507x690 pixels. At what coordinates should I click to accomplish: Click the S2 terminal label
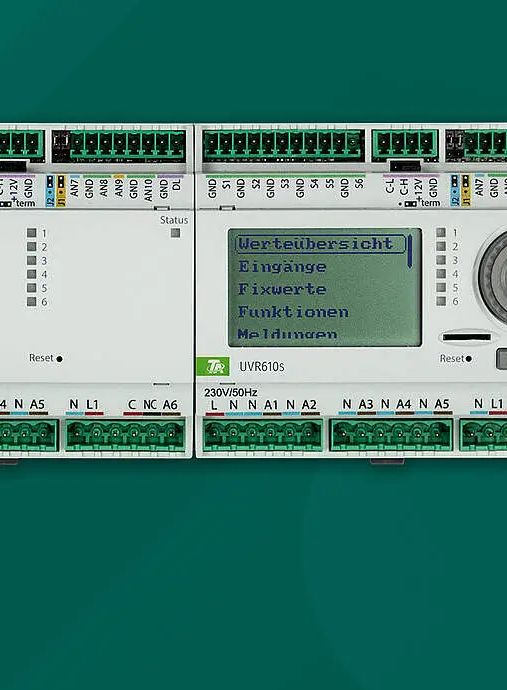tap(256, 185)
